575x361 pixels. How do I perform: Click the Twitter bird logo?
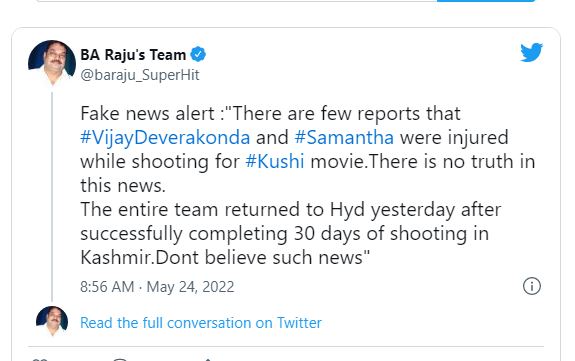tap(531, 52)
